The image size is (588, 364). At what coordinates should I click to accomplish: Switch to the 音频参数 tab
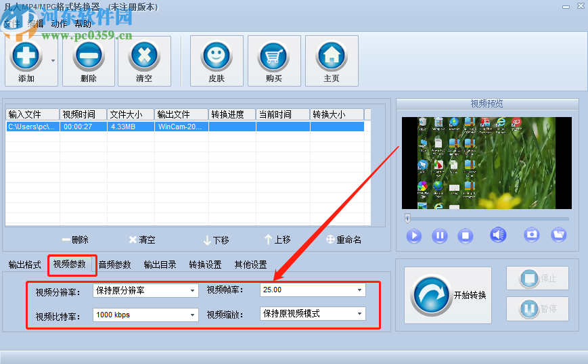pos(115,265)
